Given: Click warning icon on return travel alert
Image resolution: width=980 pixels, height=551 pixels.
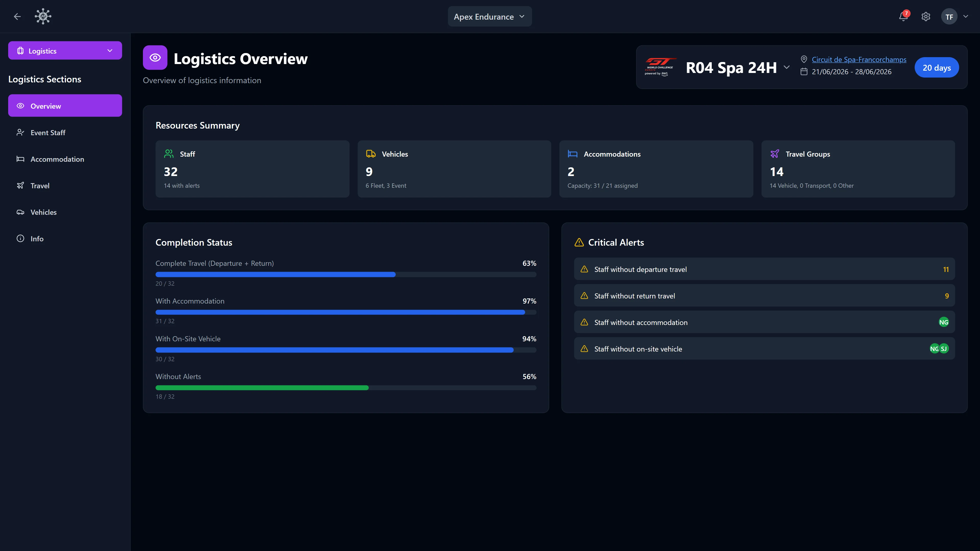Looking at the screenshot, I should 584,295.
